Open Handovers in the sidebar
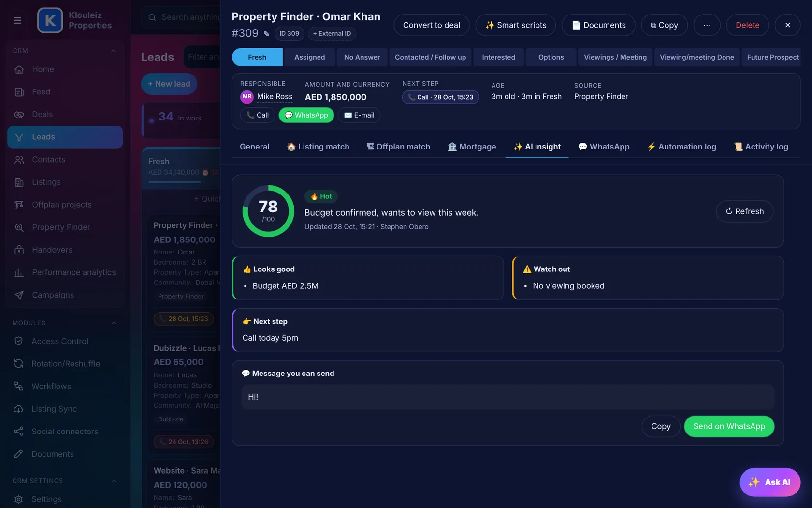 point(65,250)
